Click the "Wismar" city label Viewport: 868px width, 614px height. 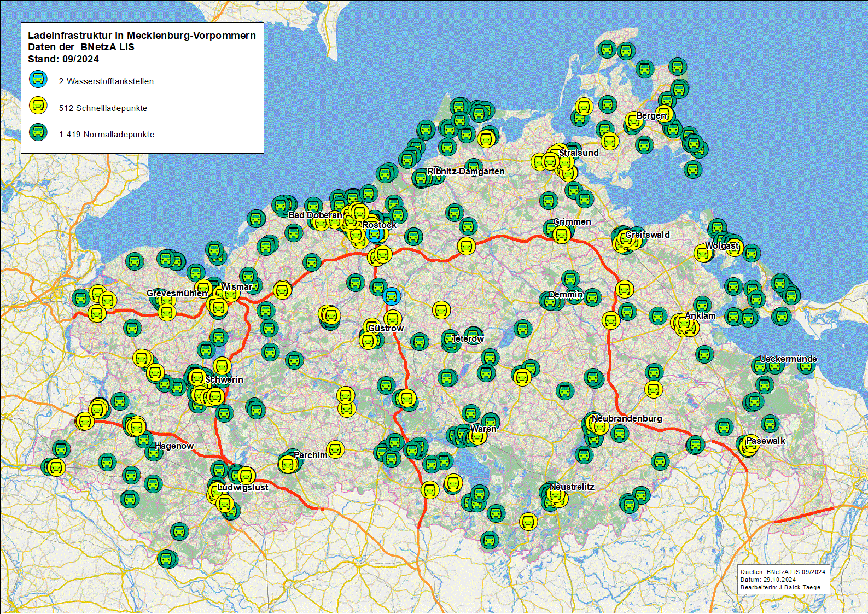tap(237, 286)
